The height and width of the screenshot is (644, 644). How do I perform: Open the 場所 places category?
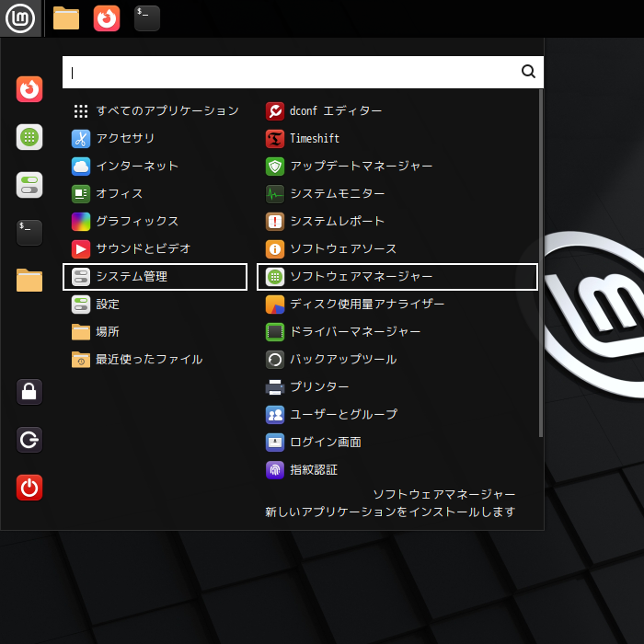coord(155,332)
